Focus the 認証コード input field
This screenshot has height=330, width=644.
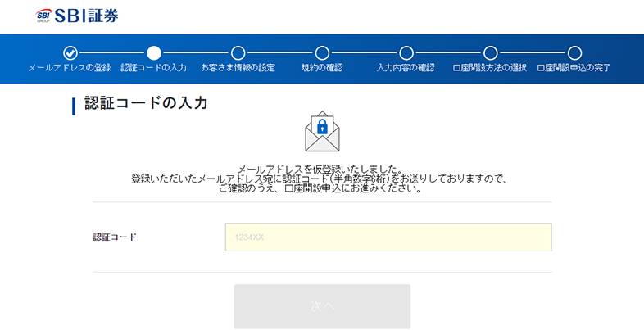tap(388, 237)
